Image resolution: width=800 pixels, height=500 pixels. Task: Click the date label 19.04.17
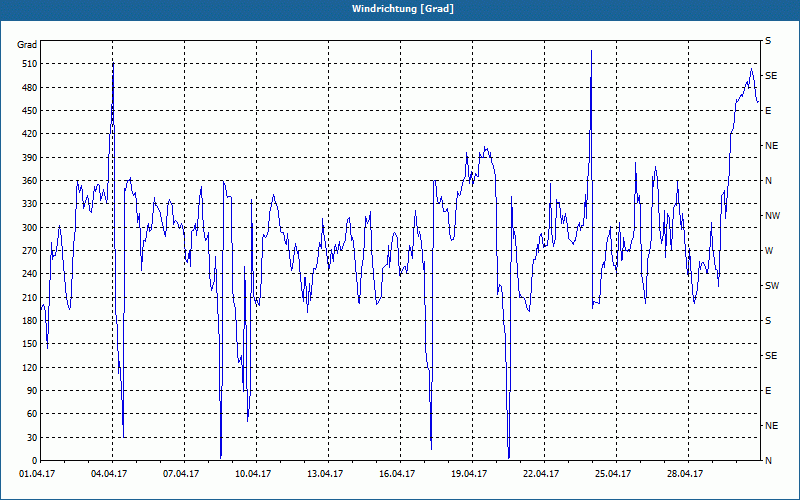coord(469,474)
